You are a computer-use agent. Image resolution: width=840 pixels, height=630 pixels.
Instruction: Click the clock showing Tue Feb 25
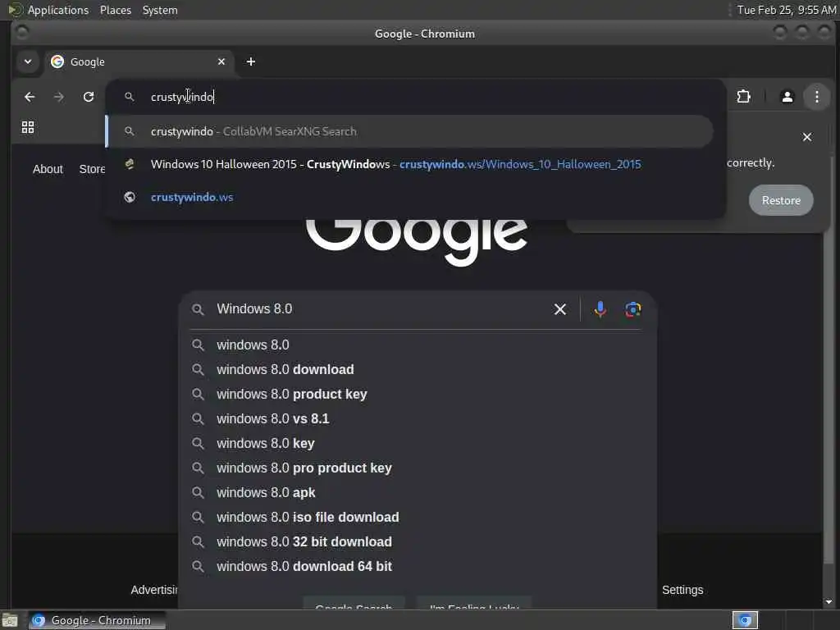(x=786, y=10)
